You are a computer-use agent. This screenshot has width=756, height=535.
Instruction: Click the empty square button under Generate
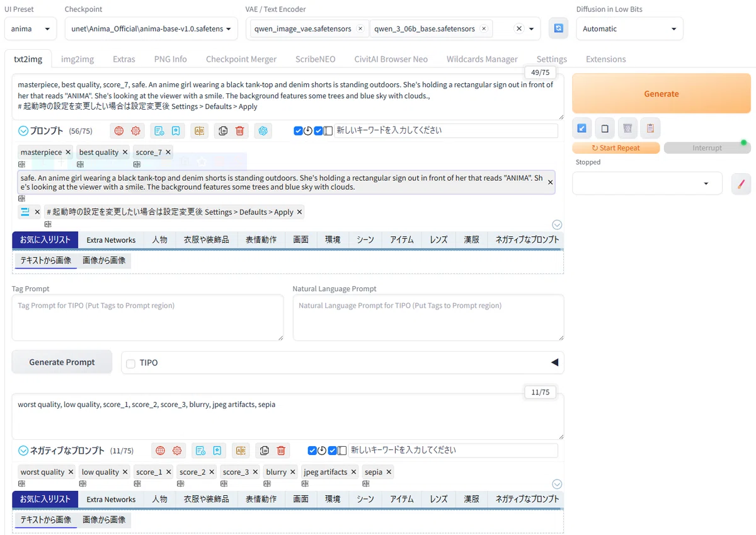click(605, 129)
